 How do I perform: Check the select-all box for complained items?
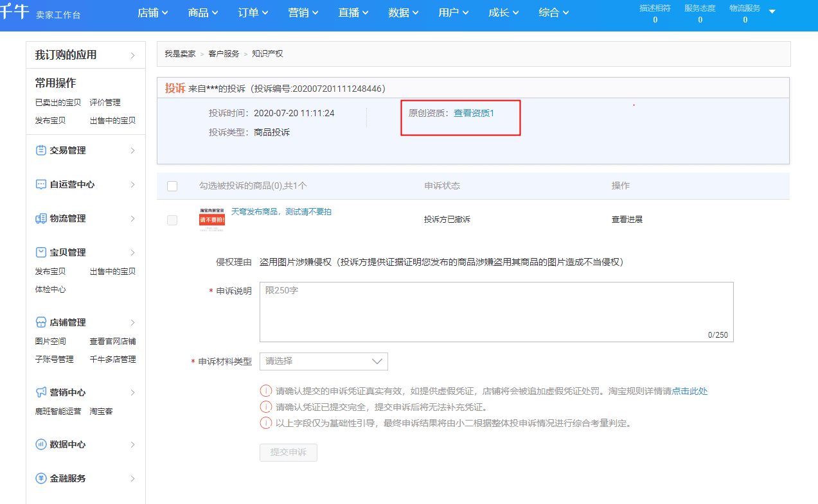point(172,186)
